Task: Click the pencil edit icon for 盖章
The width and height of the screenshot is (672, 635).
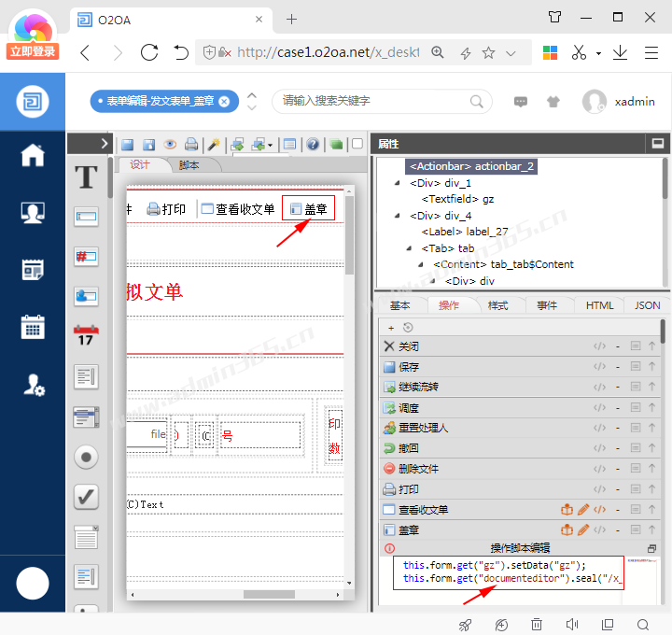Action: (583, 530)
